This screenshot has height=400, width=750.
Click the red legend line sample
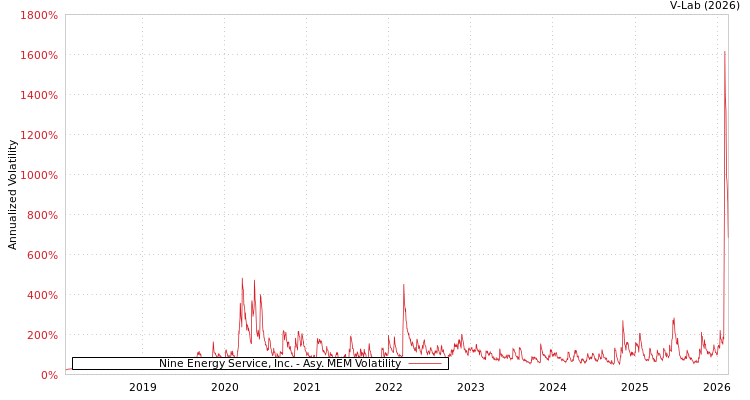click(425, 364)
